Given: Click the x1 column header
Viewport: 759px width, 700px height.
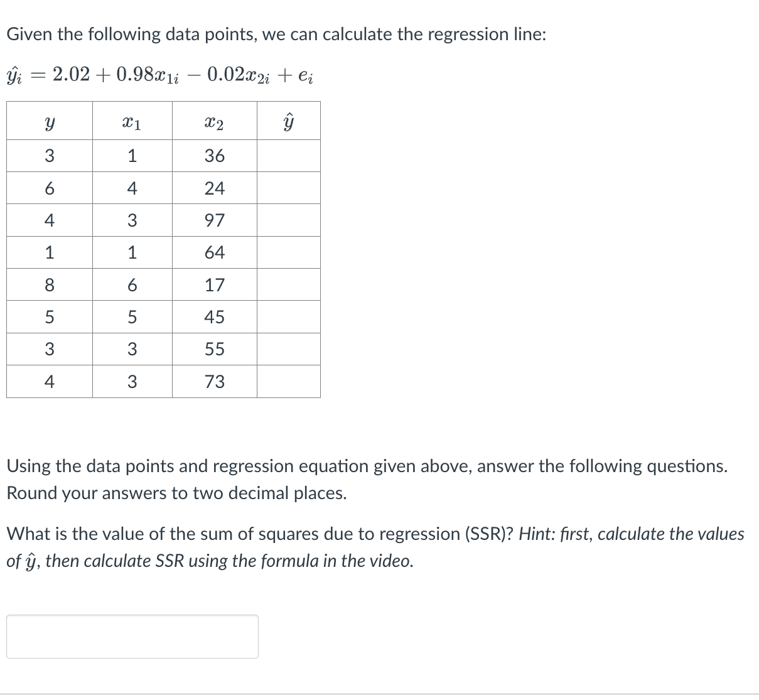Looking at the screenshot, I should click(x=132, y=122).
